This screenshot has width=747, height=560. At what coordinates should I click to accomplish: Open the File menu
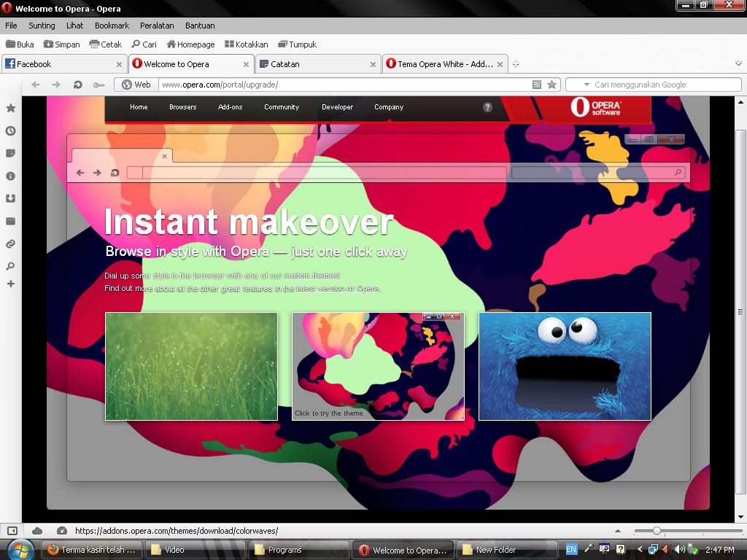click(x=11, y=26)
